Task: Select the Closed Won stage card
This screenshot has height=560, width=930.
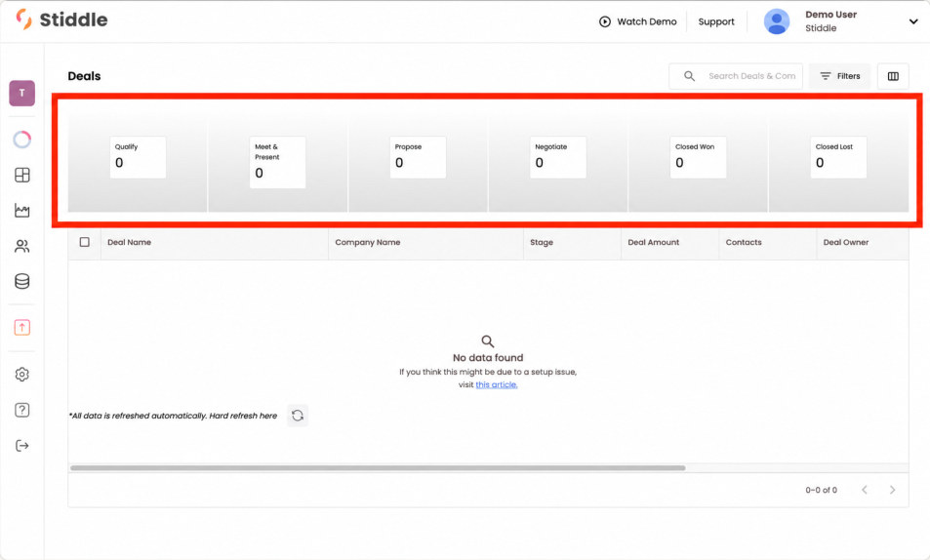Action: (698, 157)
